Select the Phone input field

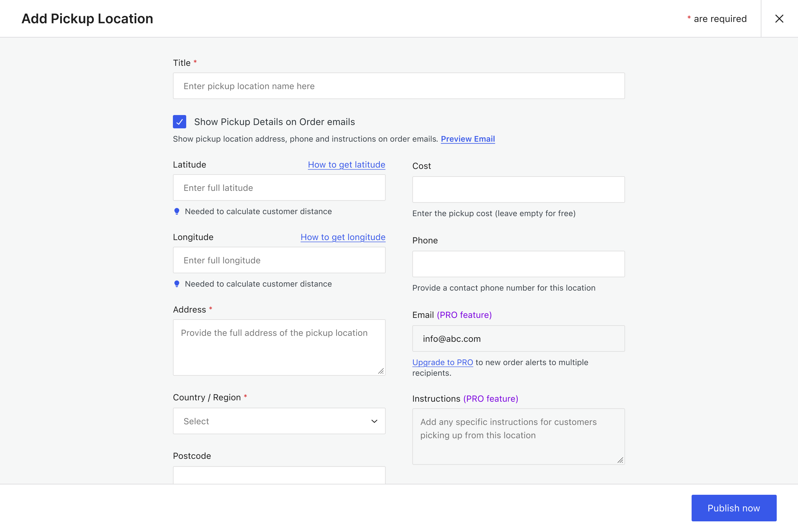pos(518,264)
